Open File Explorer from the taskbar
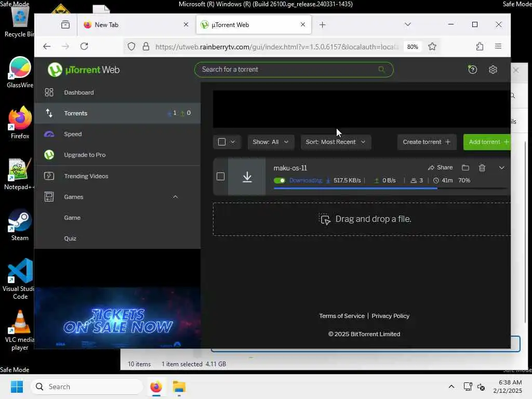The height and width of the screenshot is (399, 532). click(179, 387)
